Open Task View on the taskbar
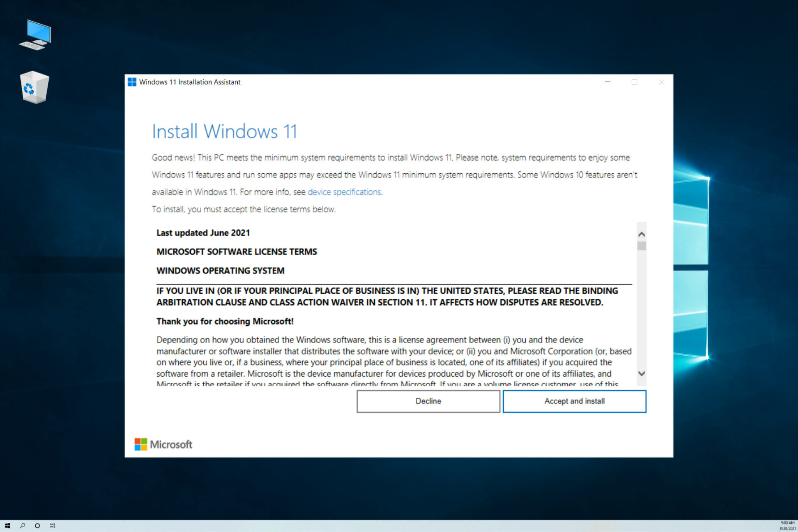798x532 pixels. coord(52,526)
